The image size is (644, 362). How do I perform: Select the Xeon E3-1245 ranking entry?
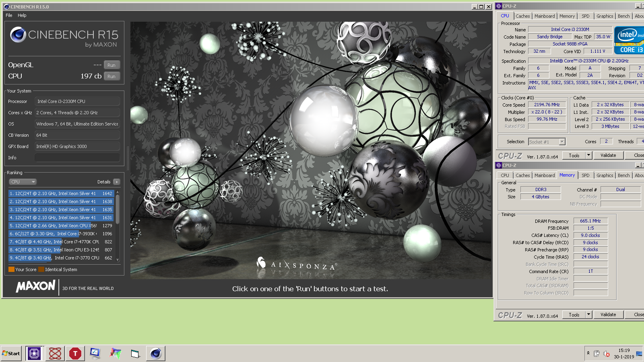point(61,250)
